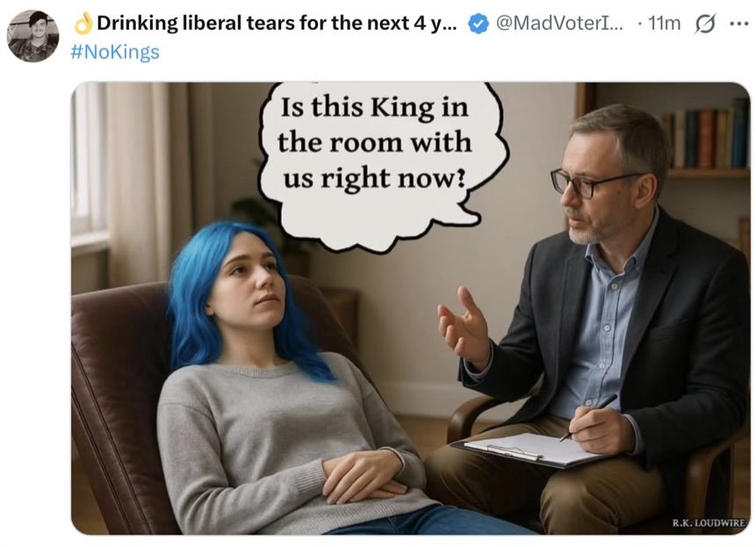
Task: Click the R.K. LOUDWIRE watermark
Action: point(708,522)
